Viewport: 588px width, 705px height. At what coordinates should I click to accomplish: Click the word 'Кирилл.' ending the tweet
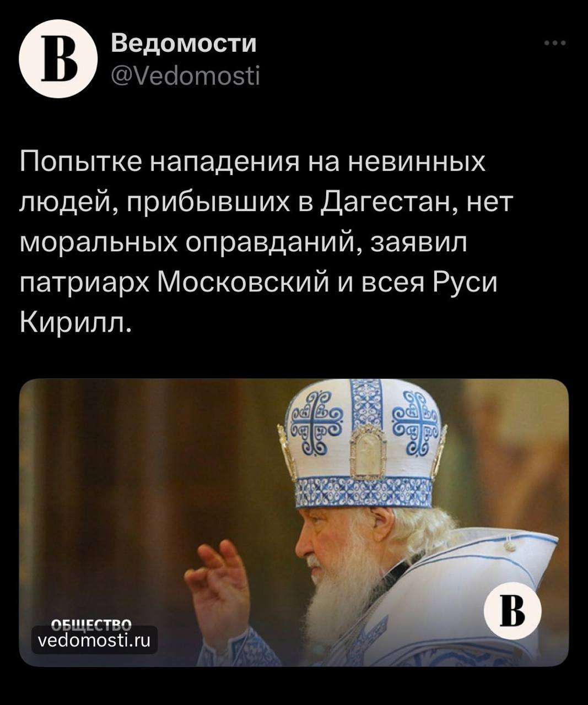tap(76, 323)
